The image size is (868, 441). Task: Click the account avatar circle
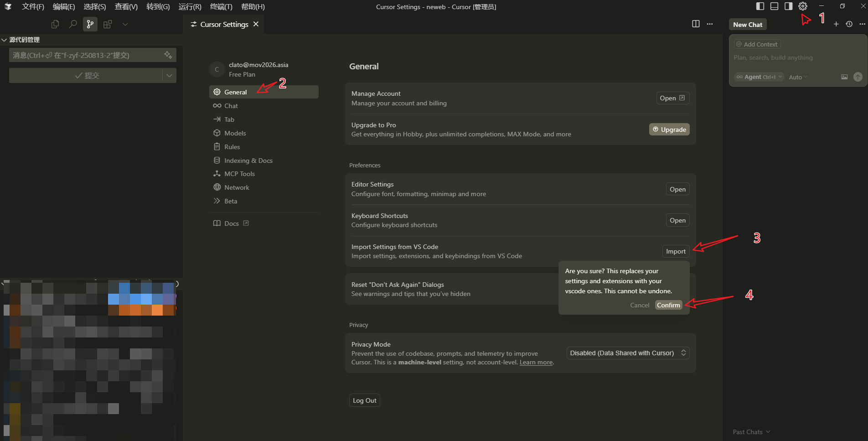(x=217, y=69)
